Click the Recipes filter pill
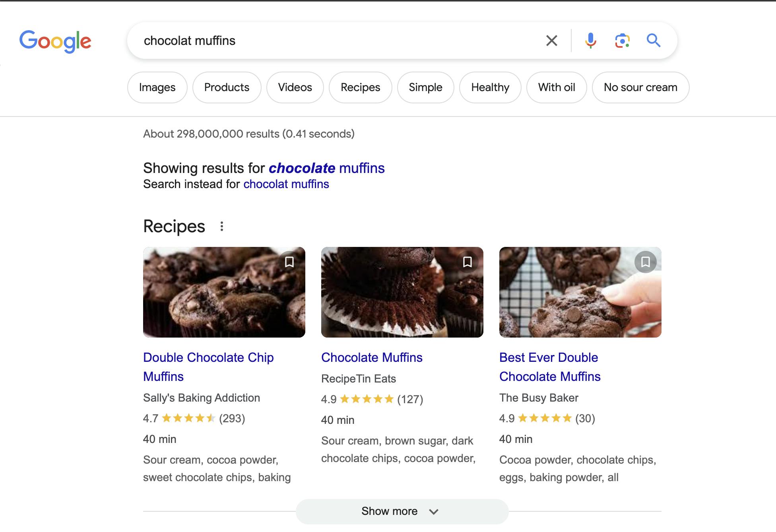Viewport: 776px width, 532px height. pyautogui.click(x=360, y=87)
